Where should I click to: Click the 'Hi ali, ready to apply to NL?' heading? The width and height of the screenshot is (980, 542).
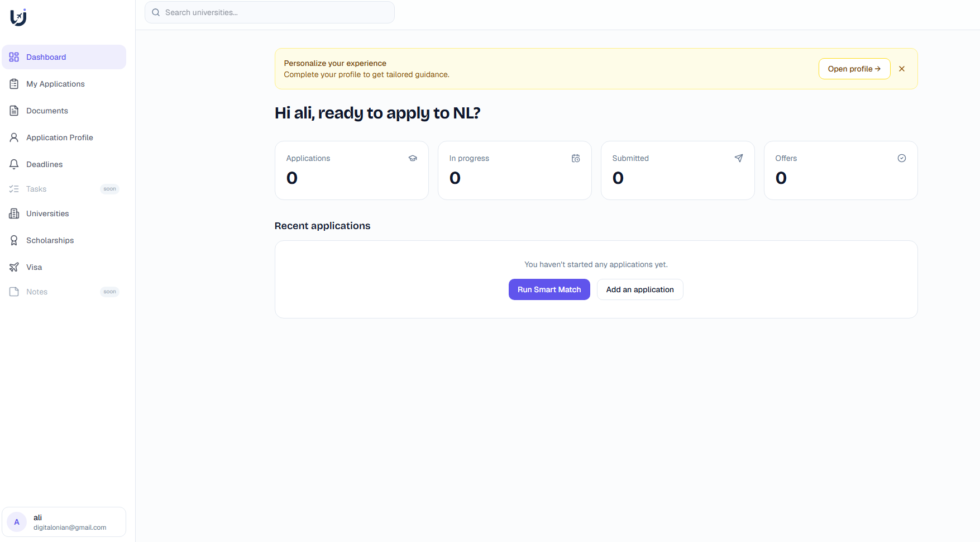(x=377, y=113)
